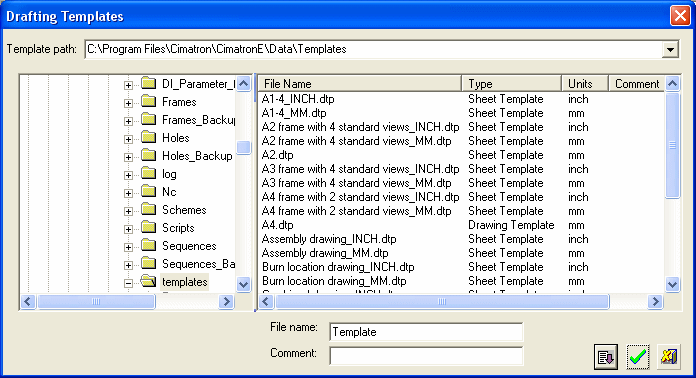Select Assembly drawing_MM.dtp

tap(325, 253)
